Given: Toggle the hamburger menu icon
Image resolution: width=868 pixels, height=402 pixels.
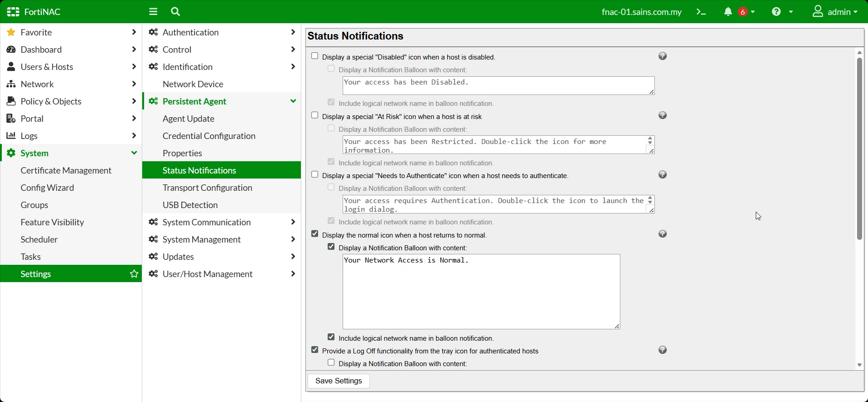Looking at the screenshot, I should (x=153, y=12).
